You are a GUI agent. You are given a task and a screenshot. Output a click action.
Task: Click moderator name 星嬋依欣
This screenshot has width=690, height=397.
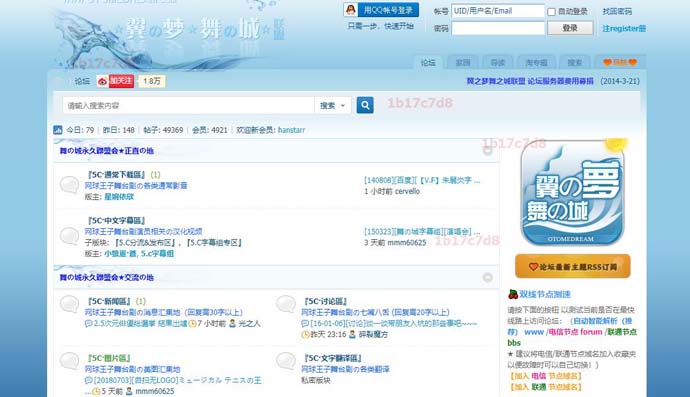click(119, 197)
